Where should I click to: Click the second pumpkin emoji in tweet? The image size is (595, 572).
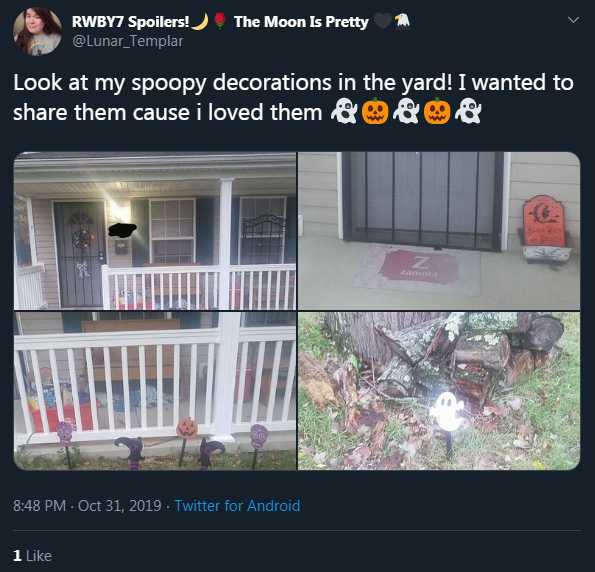(x=437, y=111)
